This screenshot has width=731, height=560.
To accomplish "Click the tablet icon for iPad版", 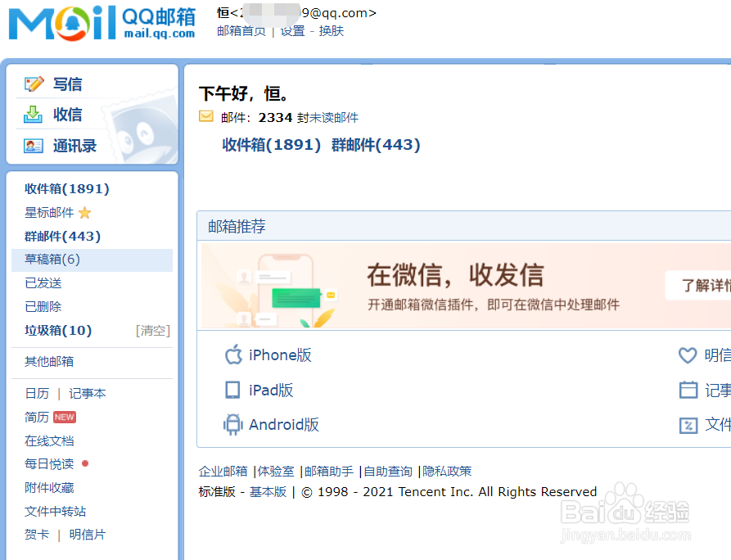I will point(232,390).
